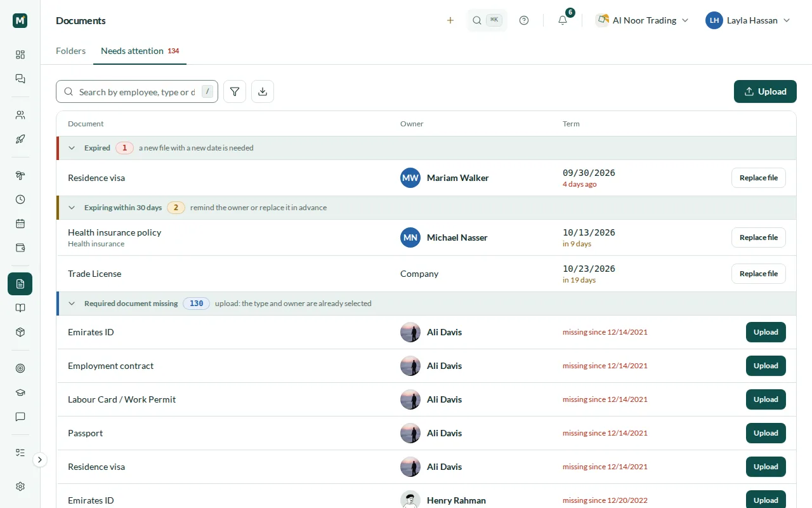Collapse the Expiring within 30 days group

pyautogui.click(x=72, y=208)
